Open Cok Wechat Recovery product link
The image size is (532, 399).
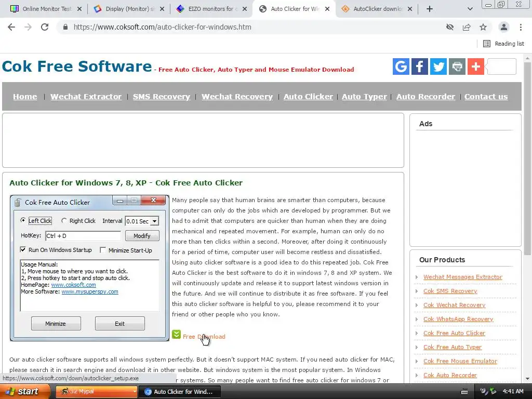[454, 305]
